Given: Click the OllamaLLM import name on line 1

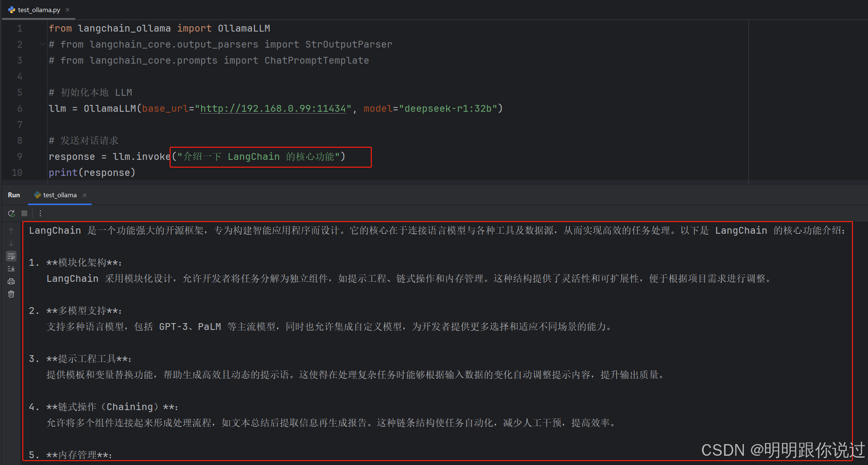Looking at the screenshot, I should (x=244, y=28).
